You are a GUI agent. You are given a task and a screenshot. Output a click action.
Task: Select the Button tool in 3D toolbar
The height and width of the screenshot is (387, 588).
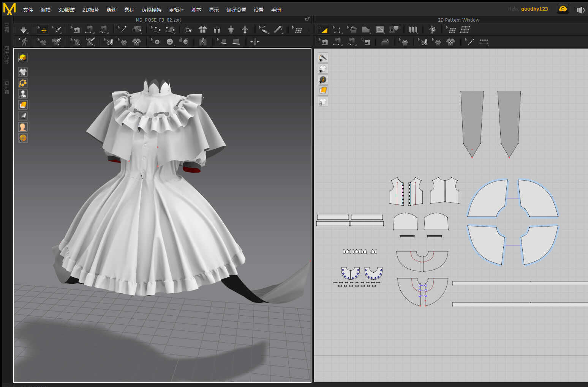pos(156,42)
